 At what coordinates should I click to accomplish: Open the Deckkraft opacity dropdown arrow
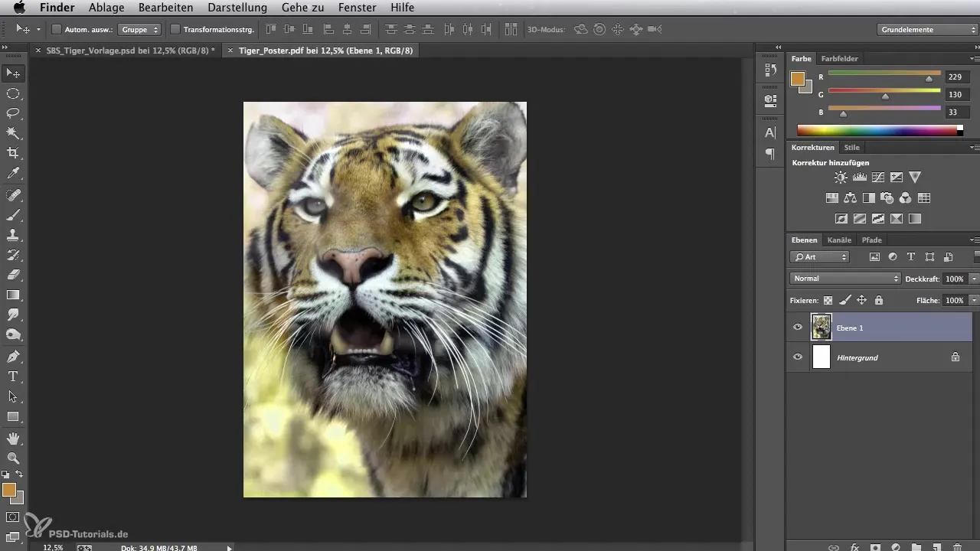pyautogui.click(x=974, y=279)
